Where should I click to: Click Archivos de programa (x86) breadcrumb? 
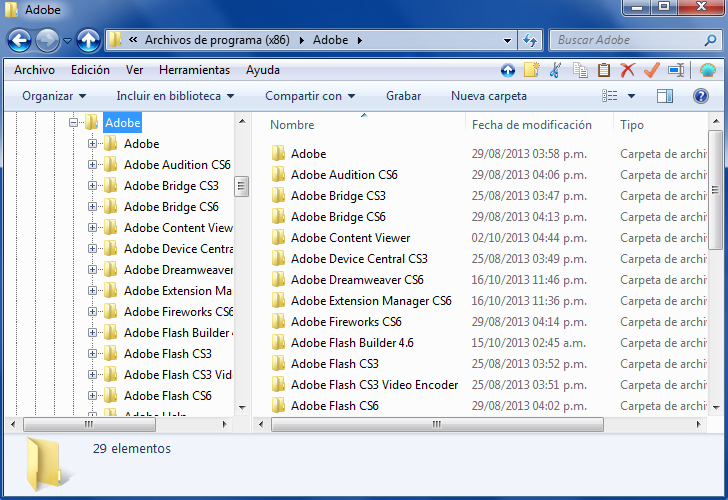[217, 40]
